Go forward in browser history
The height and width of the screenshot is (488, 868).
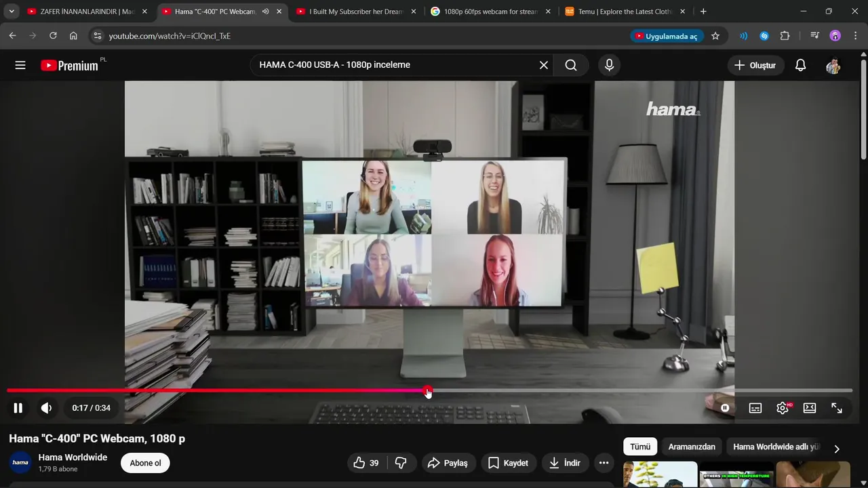(x=33, y=36)
